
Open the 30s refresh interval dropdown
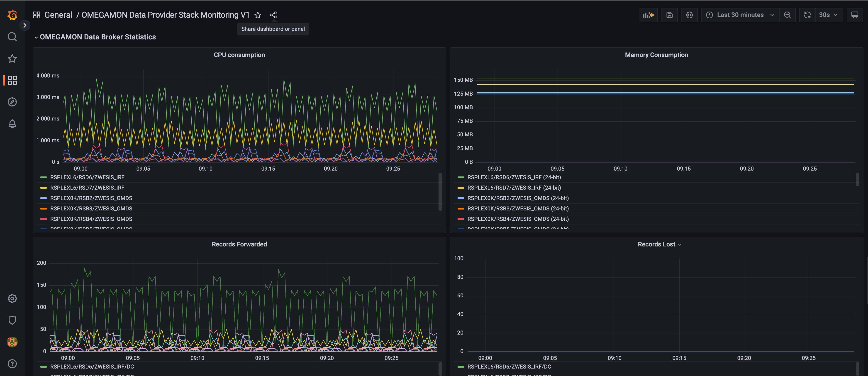click(828, 15)
